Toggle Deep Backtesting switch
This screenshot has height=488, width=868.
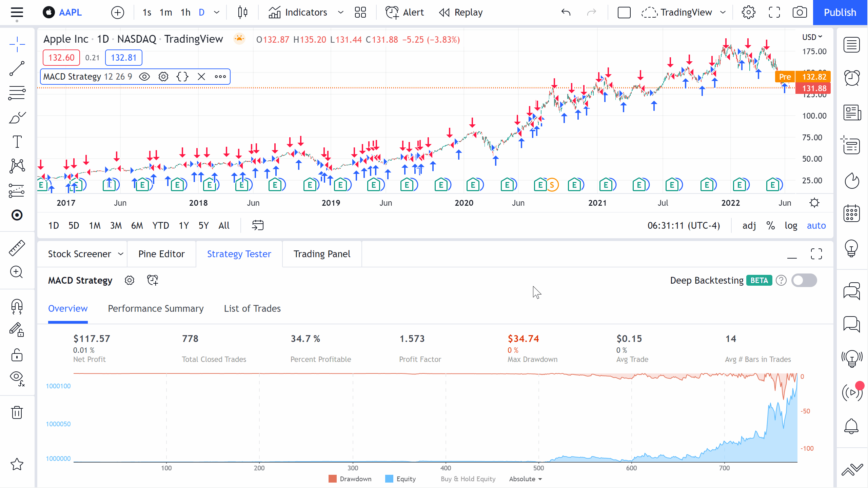coord(804,280)
